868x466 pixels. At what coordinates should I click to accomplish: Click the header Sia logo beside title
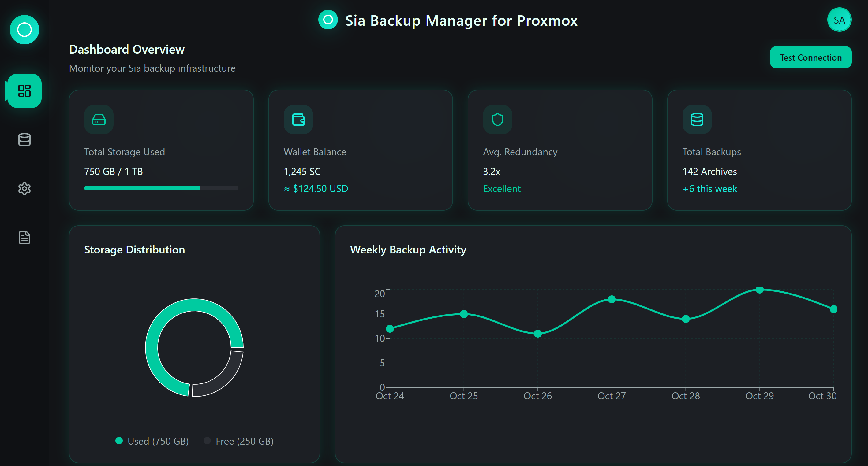(328, 20)
